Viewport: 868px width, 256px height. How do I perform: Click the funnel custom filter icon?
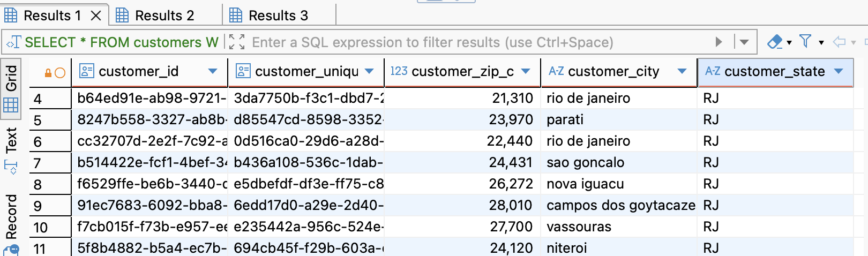(x=805, y=41)
